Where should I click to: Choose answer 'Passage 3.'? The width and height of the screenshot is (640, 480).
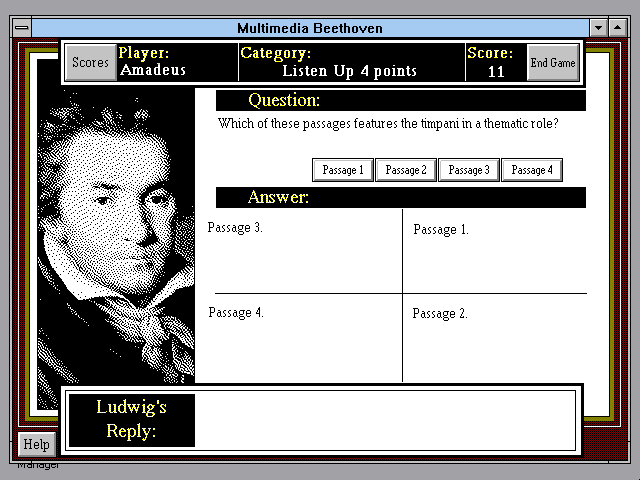click(x=235, y=227)
